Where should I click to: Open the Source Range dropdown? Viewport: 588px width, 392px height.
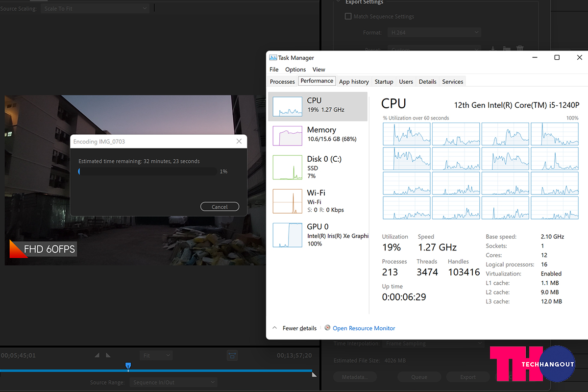(x=173, y=382)
